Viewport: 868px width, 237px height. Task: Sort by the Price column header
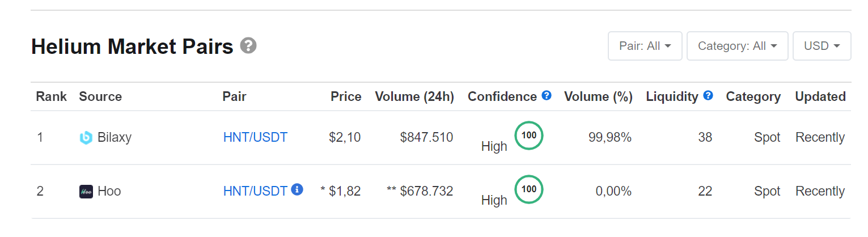346,97
